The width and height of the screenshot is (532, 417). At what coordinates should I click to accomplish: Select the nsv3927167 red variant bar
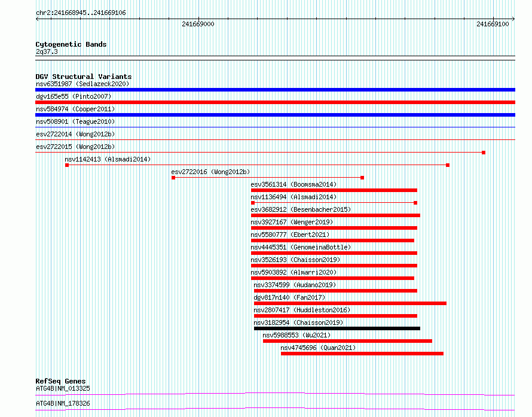[334, 228]
